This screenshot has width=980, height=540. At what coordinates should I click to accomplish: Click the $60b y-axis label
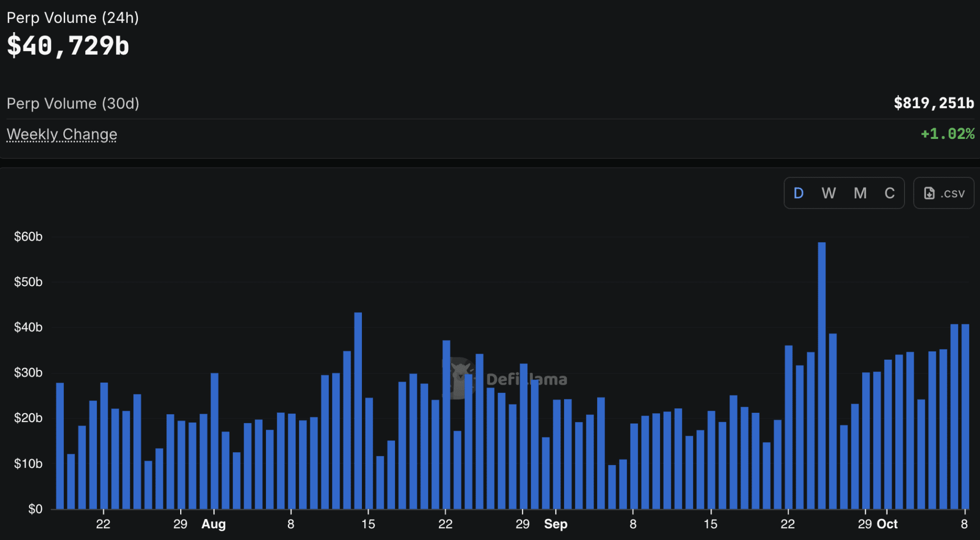coord(28,237)
